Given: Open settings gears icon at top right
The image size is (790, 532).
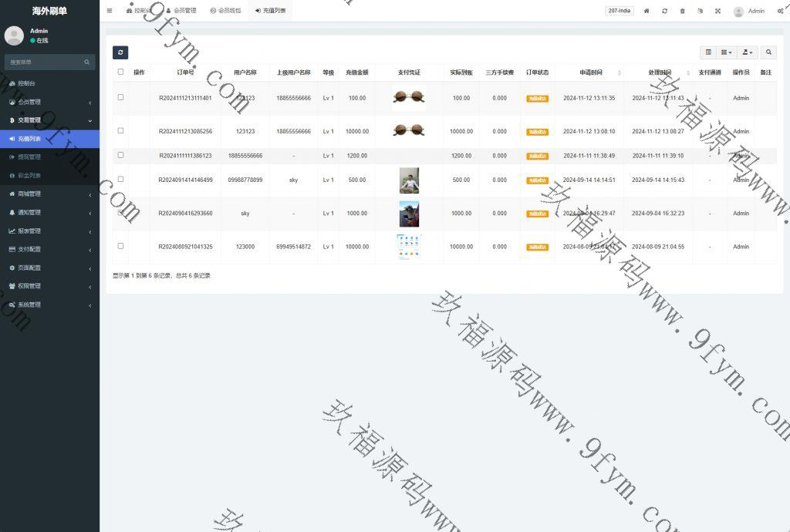Looking at the screenshot, I should 781,11.
